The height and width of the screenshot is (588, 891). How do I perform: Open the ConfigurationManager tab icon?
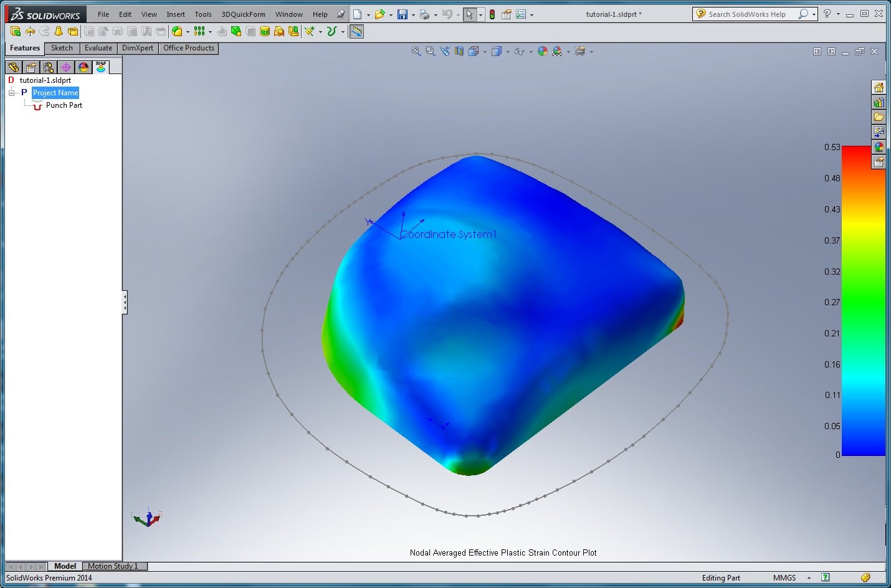pyautogui.click(x=49, y=67)
